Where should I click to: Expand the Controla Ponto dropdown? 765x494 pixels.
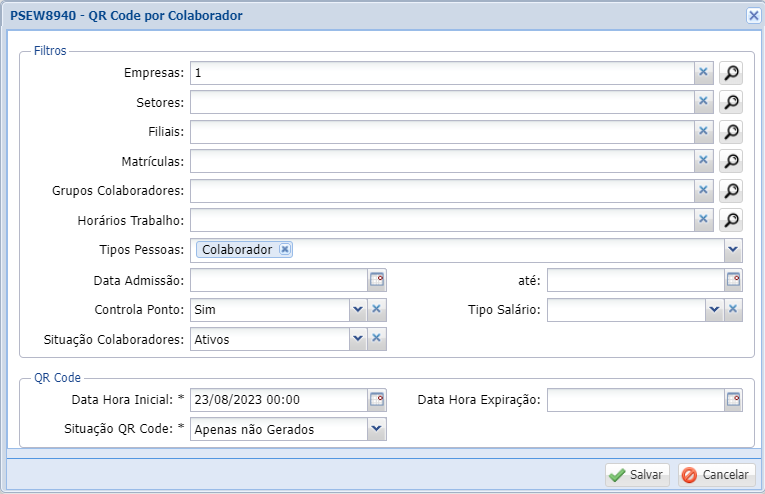point(357,310)
